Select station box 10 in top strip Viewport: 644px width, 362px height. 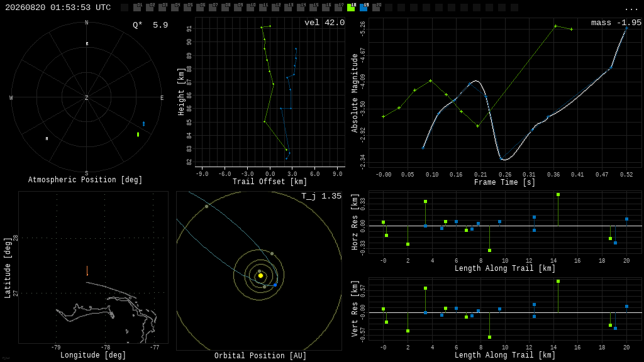click(250, 8)
